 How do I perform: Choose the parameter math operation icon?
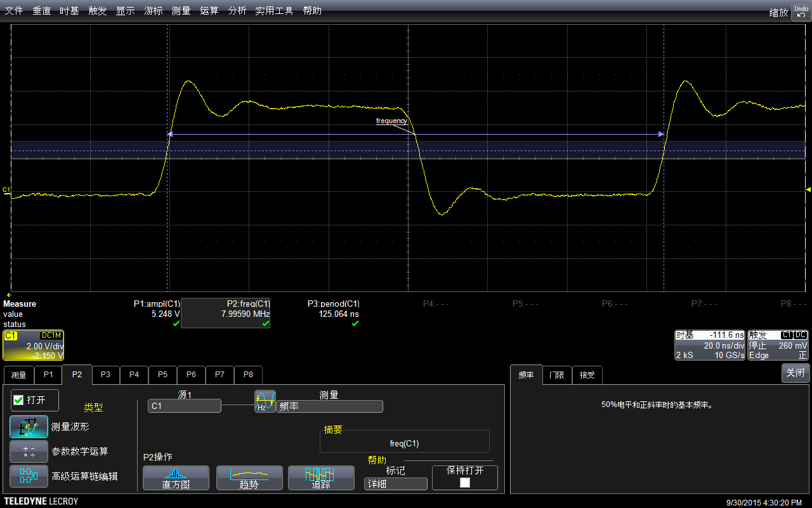coord(29,451)
